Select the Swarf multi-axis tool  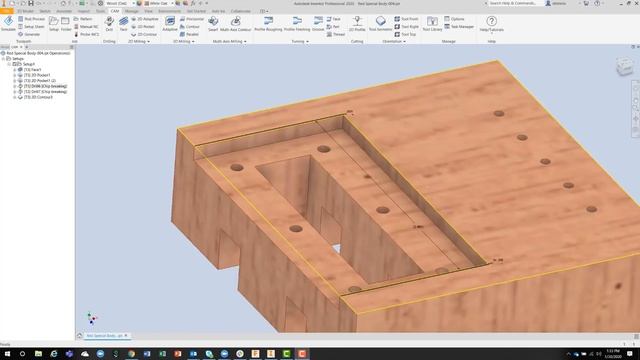(x=213, y=24)
